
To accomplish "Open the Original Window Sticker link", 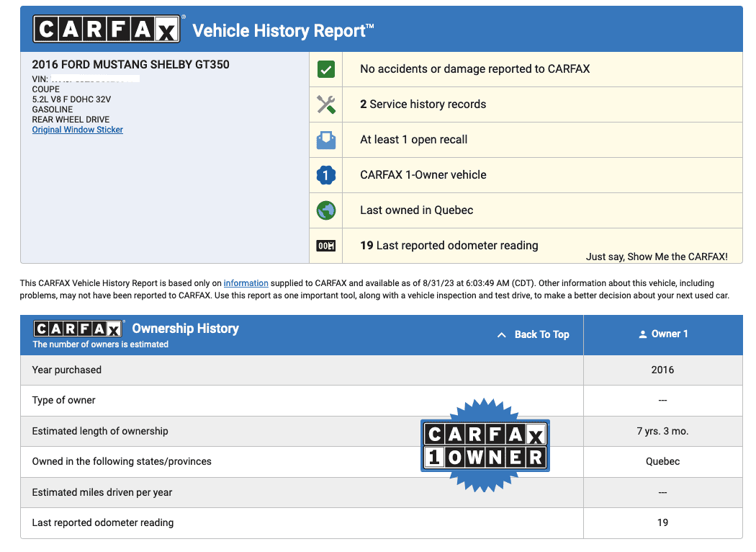I will coord(78,130).
